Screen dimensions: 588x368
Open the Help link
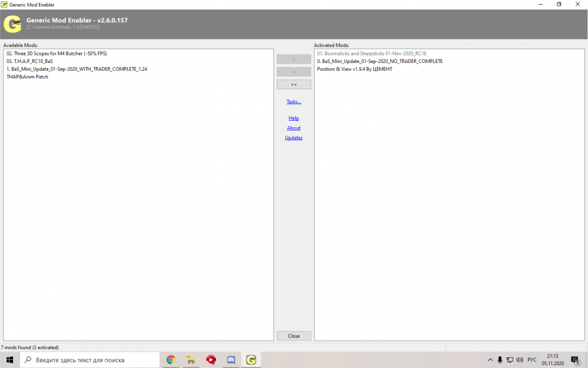coord(293,118)
